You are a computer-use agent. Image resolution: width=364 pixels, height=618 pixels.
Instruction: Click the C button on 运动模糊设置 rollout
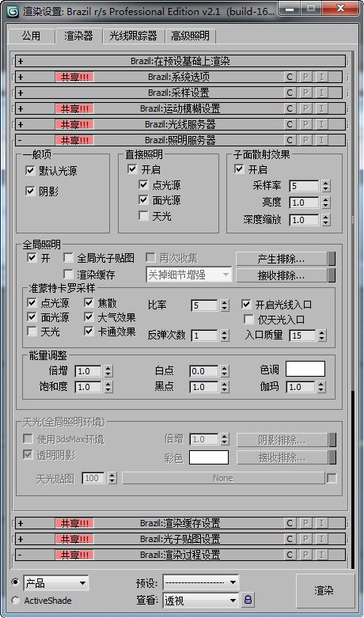coord(290,108)
